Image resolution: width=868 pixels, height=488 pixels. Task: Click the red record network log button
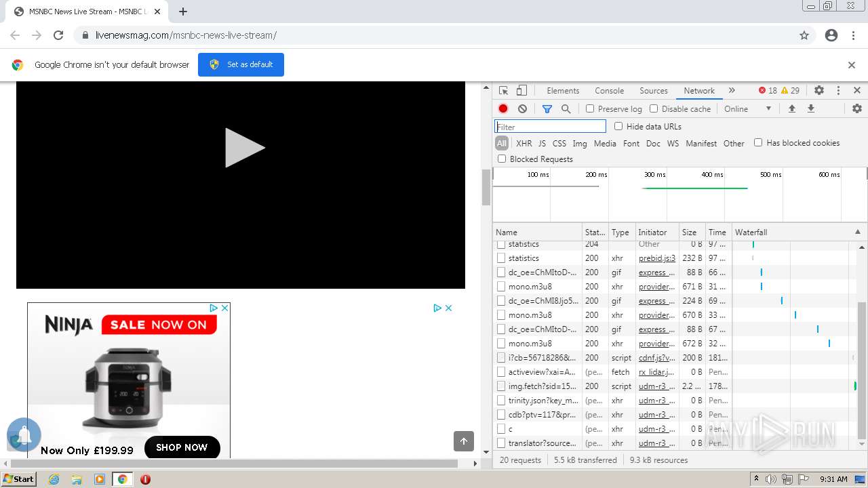pyautogui.click(x=503, y=108)
